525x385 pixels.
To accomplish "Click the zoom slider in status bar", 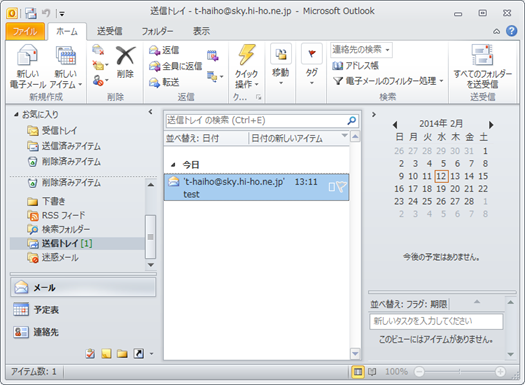I will coord(460,372).
